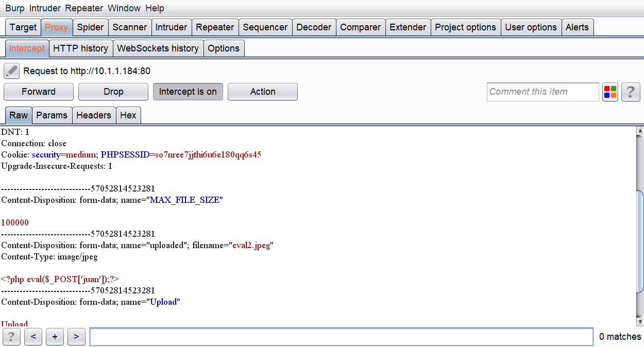
Task: Click the 100000 value line
Action: tap(15, 222)
